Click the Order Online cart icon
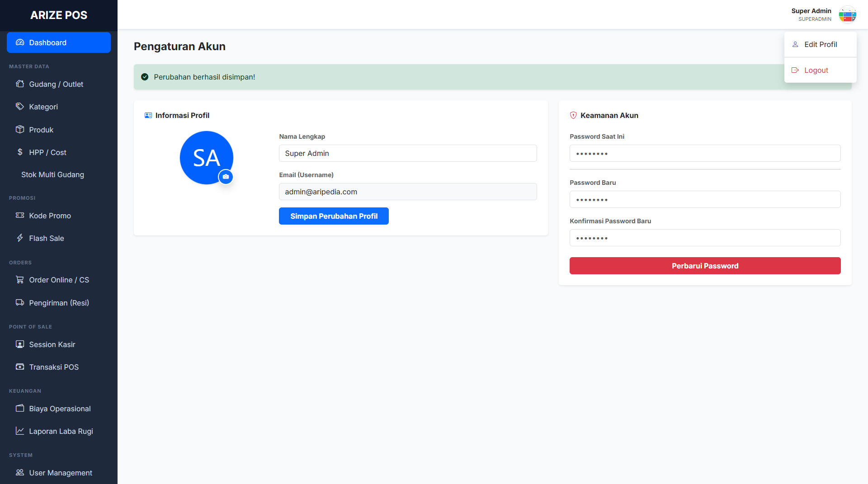 [x=20, y=280]
